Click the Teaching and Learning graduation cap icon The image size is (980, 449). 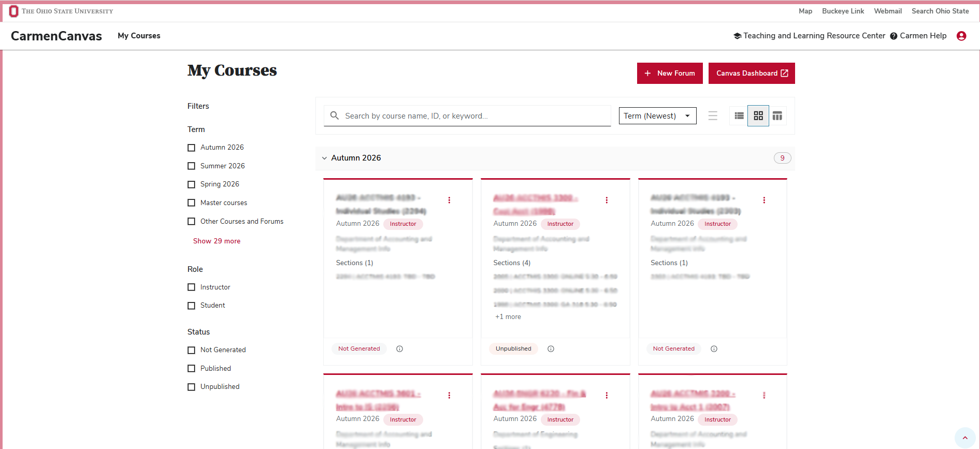(737, 36)
